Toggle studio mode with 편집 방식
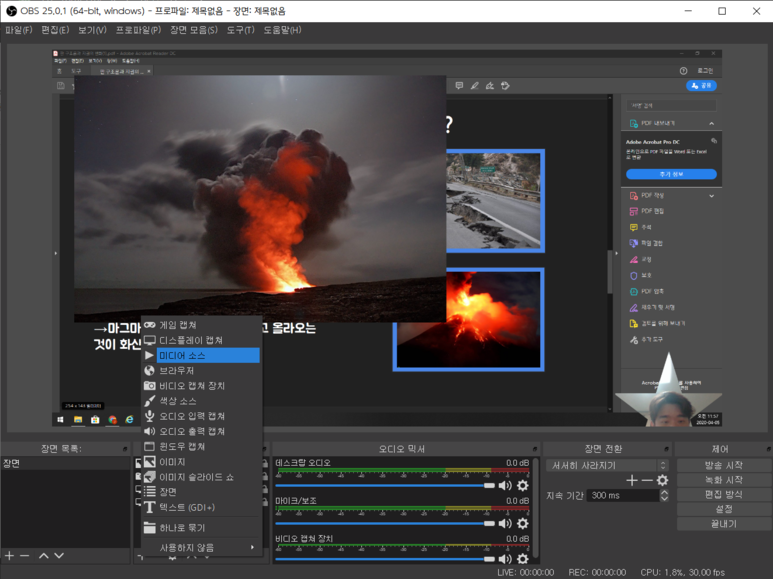 click(x=724, y=495)
